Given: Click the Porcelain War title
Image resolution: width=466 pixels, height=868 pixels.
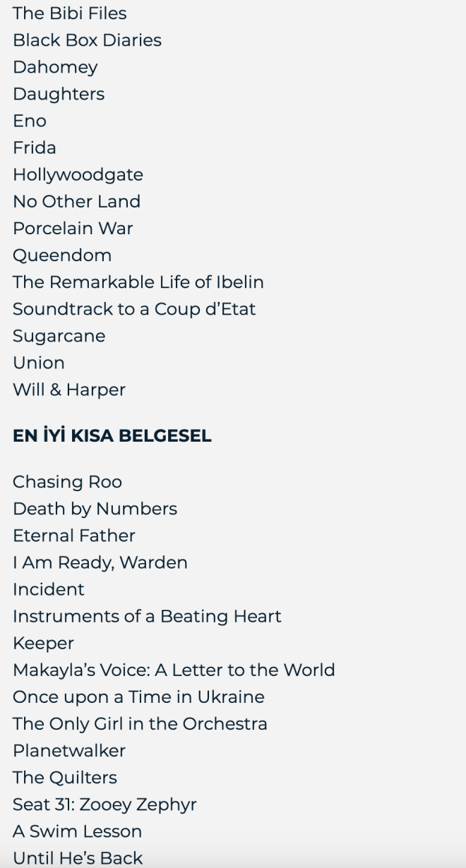Looking at the screenshot, I should 73,228.
